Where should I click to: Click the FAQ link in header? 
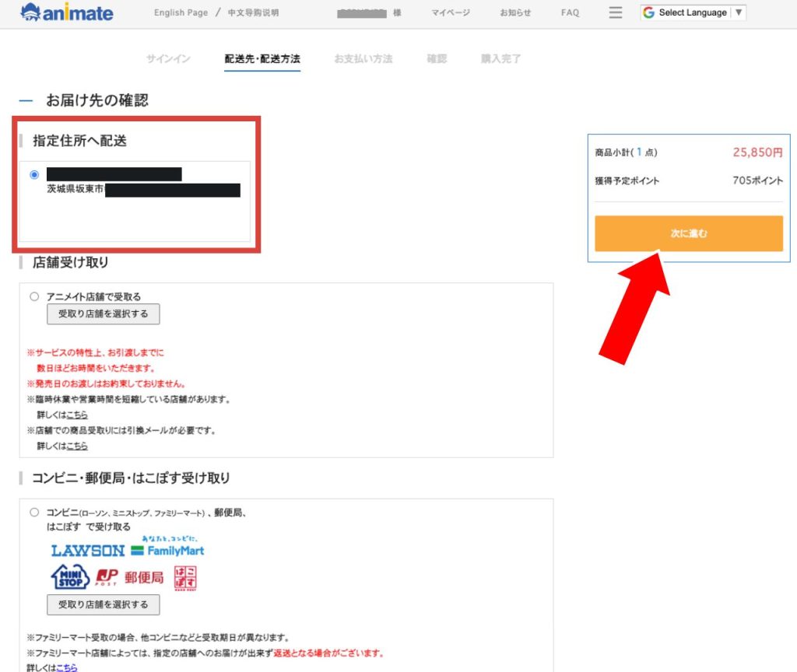pyautogui.click(x=570, y=13)
